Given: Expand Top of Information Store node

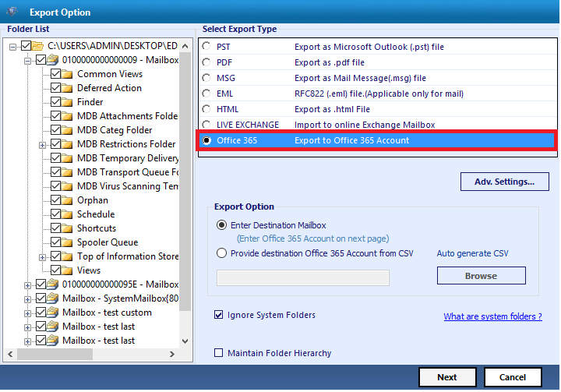Looking at the screenshot, I should point(42,257).
